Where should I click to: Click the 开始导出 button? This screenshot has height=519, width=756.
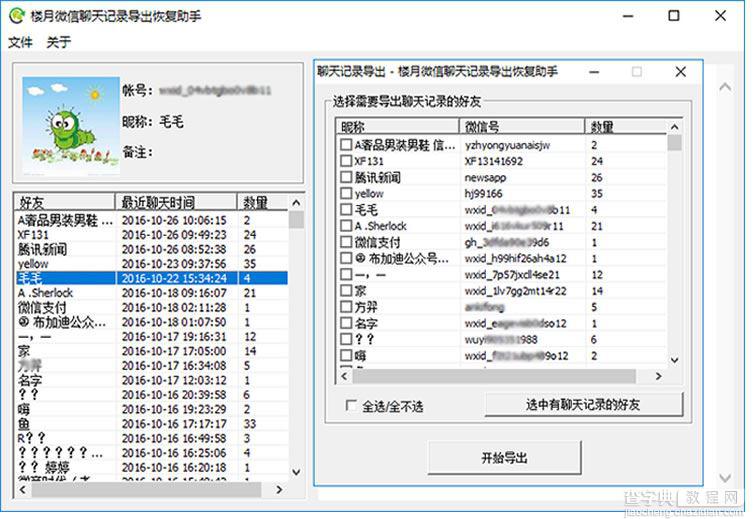pos(504,457)
